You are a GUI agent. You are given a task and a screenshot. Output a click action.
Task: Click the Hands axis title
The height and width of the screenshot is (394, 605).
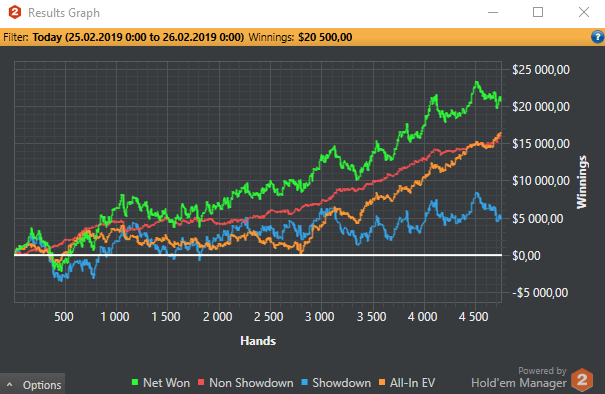pos(258,341)
